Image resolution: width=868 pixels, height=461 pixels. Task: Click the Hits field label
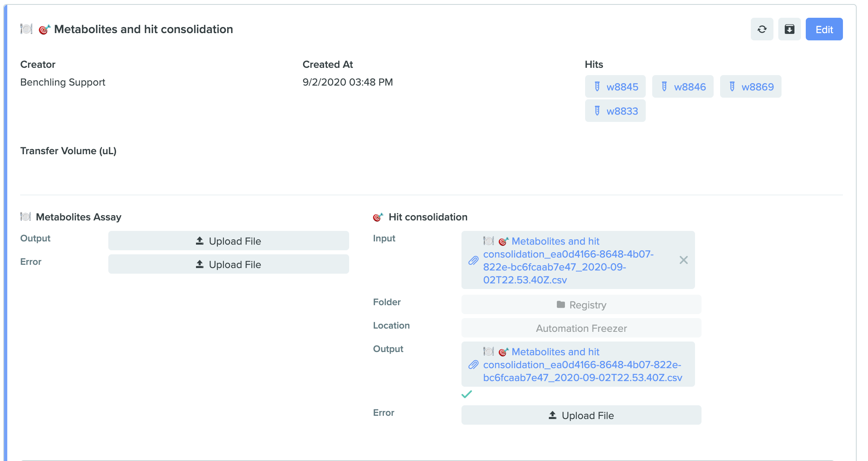pyautogui.click(x=594, y=65)
